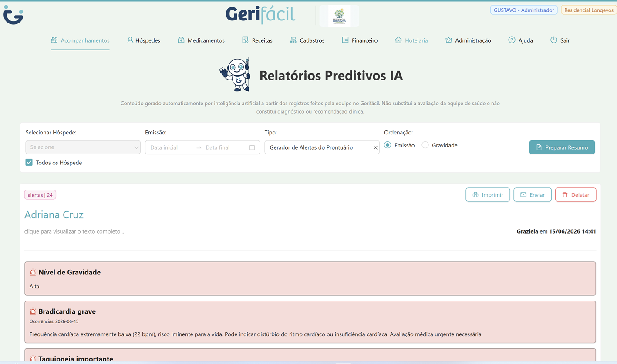Image resolution: width=617 pixels, height=364 pixels.
Task: Click the 'Alta' severity value
Action: pos(34,287)
